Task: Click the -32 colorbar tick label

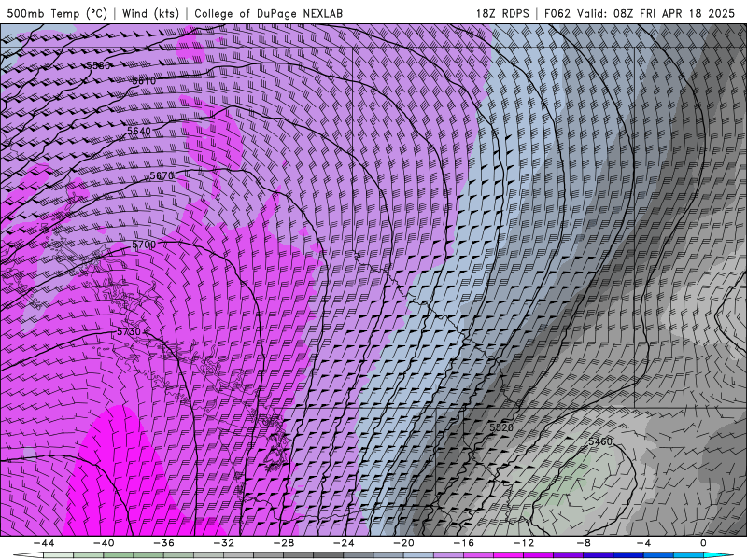Action: coord(224,543)
